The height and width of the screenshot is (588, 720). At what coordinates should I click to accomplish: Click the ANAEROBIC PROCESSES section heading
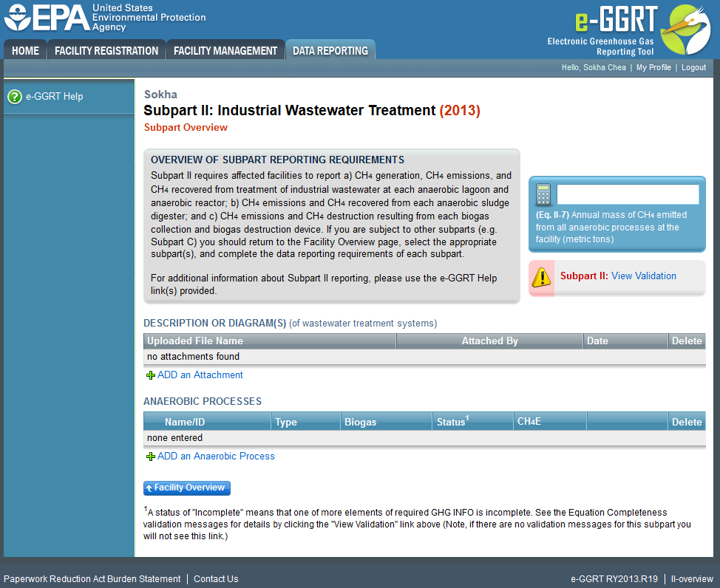(203, 402)
